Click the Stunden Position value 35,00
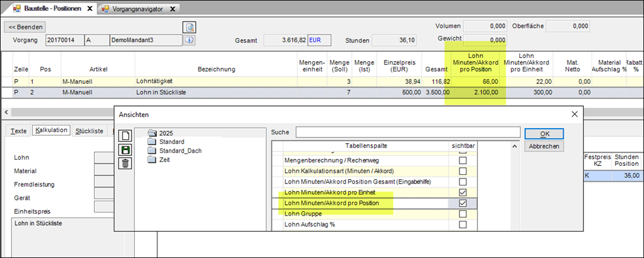The image size is (644, 258). tap(626, 175)
